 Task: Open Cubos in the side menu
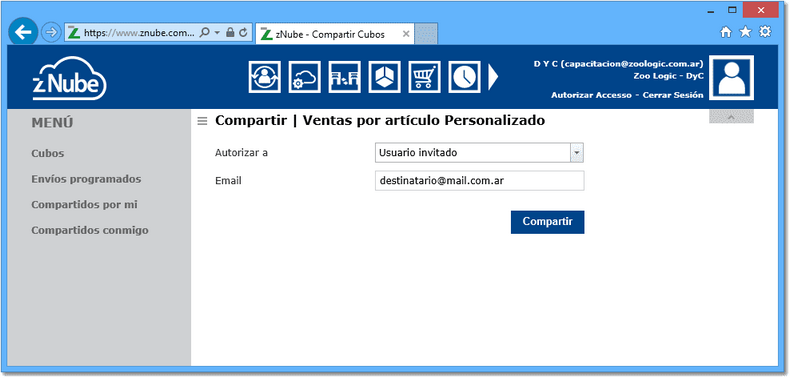click(x=48, y=153)
